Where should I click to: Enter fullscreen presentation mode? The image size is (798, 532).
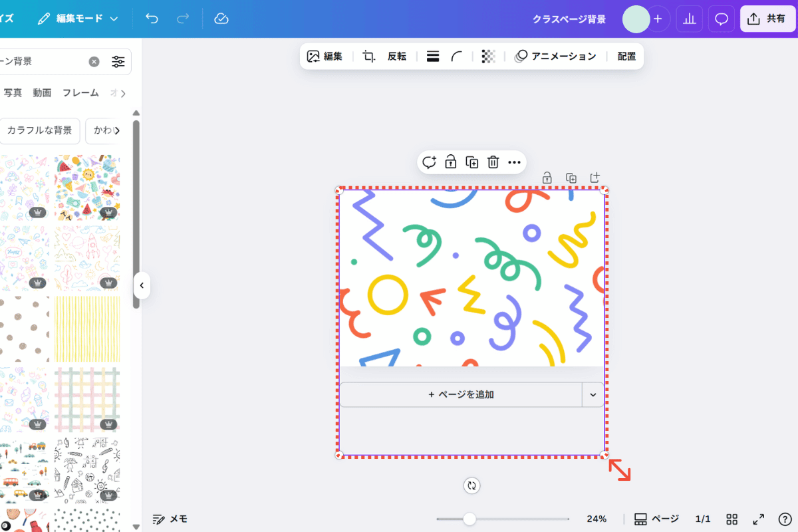pos(758,519)
